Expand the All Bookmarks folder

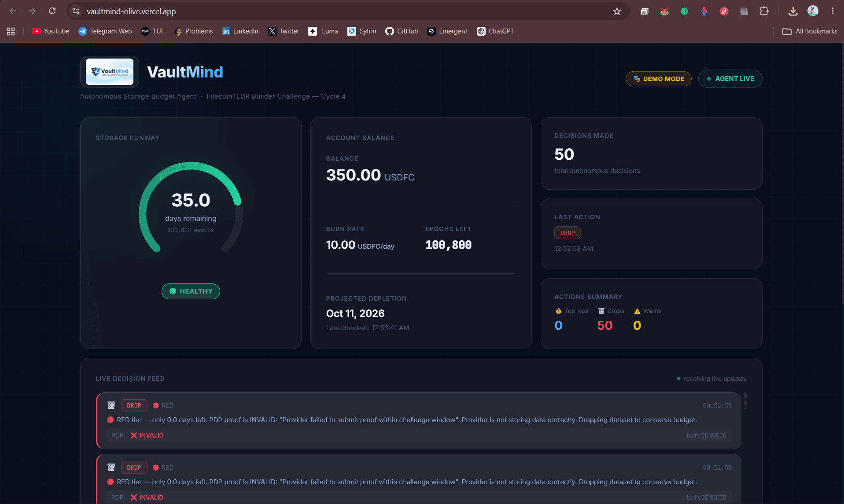pos(810,31)
